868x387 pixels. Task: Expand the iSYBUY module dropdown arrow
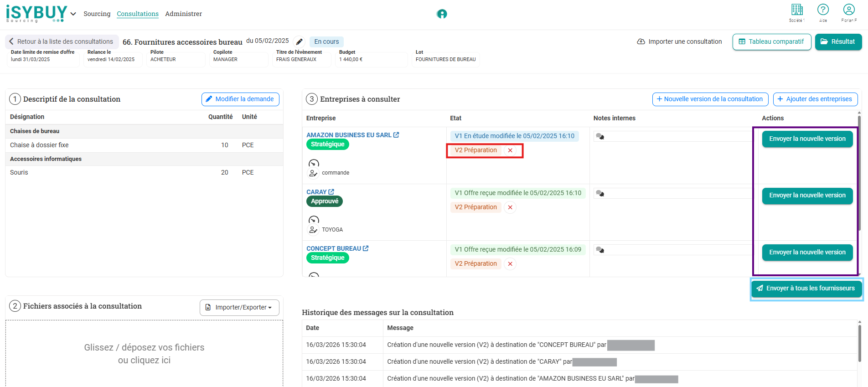coord(73,14)
